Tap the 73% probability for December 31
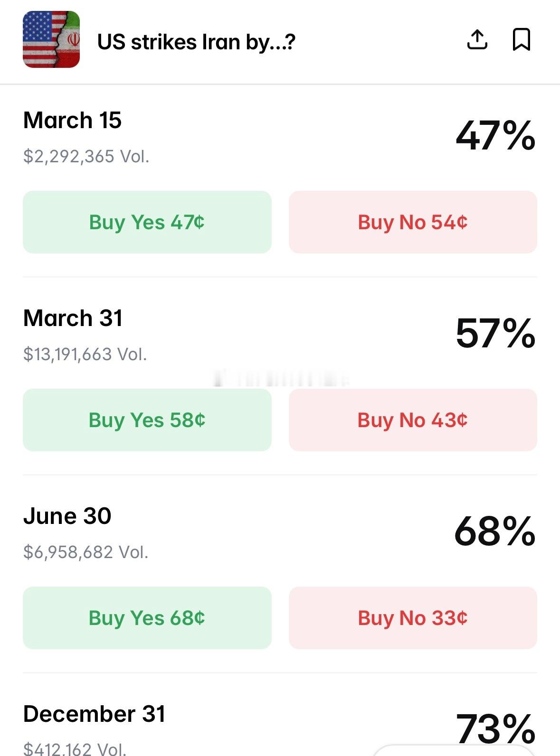 (x=495, y=728)
